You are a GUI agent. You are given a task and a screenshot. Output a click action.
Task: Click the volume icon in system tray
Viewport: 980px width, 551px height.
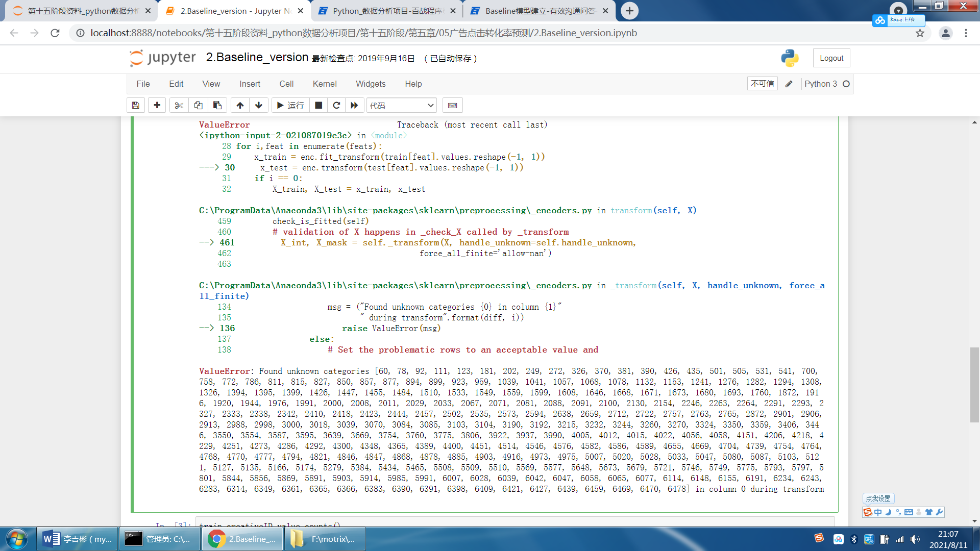pyautogui.click(x=915, y=539)
